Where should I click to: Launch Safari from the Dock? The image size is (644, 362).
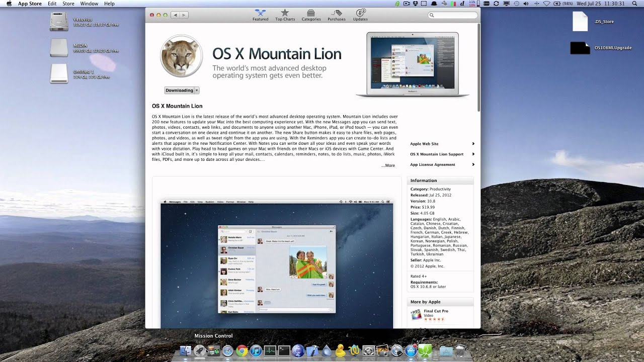pyautogui.click(x=228, y=351)
